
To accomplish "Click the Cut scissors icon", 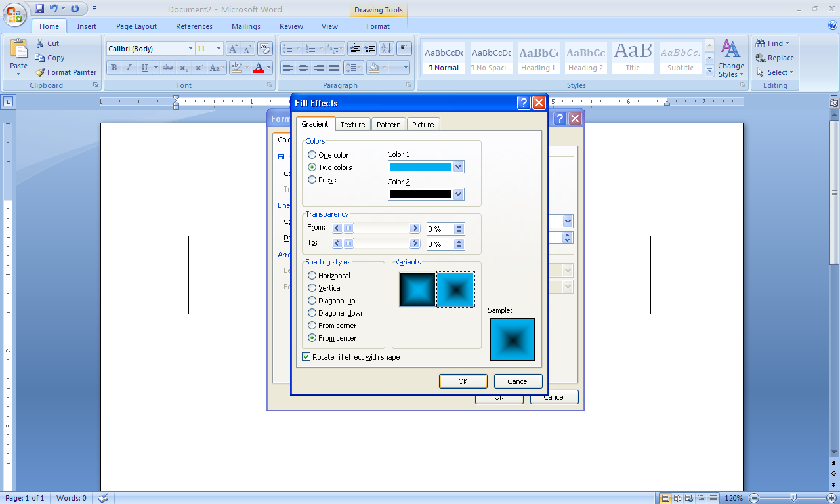I will [x=39, y=43].
